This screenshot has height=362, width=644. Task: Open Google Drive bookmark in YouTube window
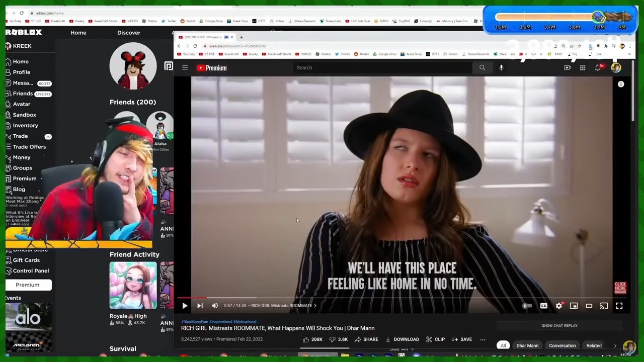(x=384, y=54)
